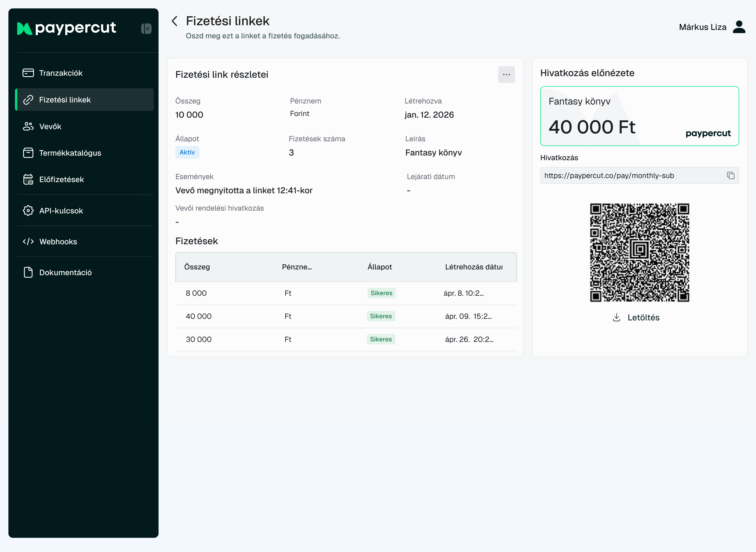
Task: Click the API-kulcsok gear icon
Action: 28,210
